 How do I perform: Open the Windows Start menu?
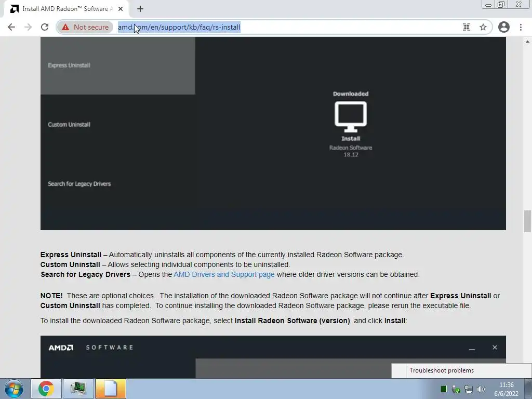(x=14, y=389)
